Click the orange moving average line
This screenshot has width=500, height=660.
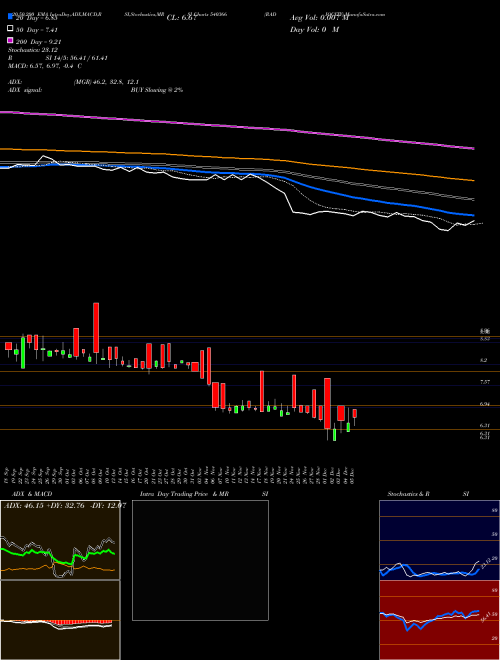pos(236,158)
